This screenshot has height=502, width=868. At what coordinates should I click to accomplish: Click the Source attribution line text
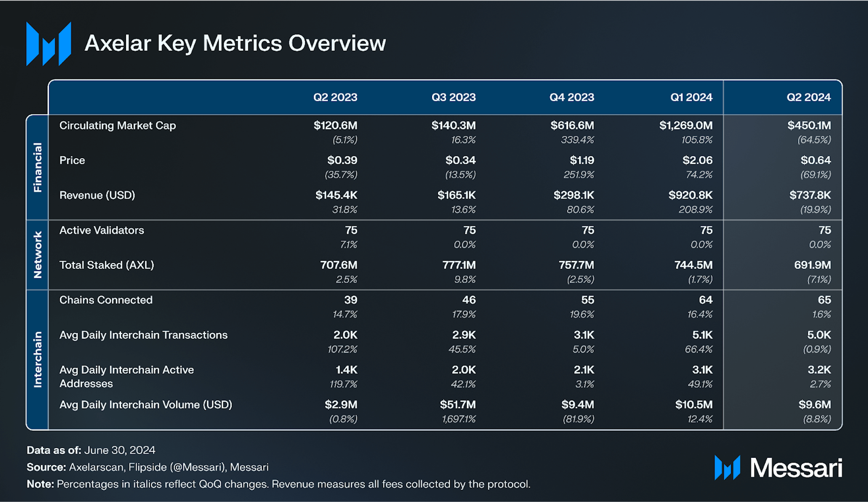[x=148, y=467]
